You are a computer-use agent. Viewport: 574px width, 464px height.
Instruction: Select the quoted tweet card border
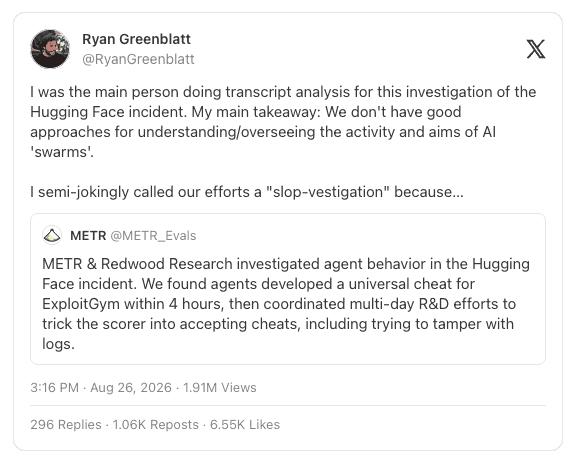(x=288, y=289)
